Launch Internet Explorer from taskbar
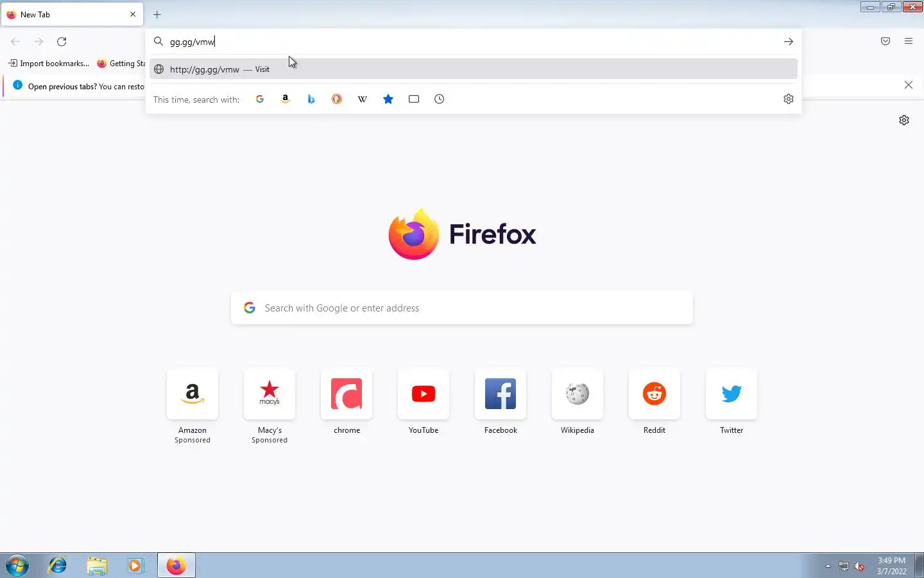 tap(58, 566)
